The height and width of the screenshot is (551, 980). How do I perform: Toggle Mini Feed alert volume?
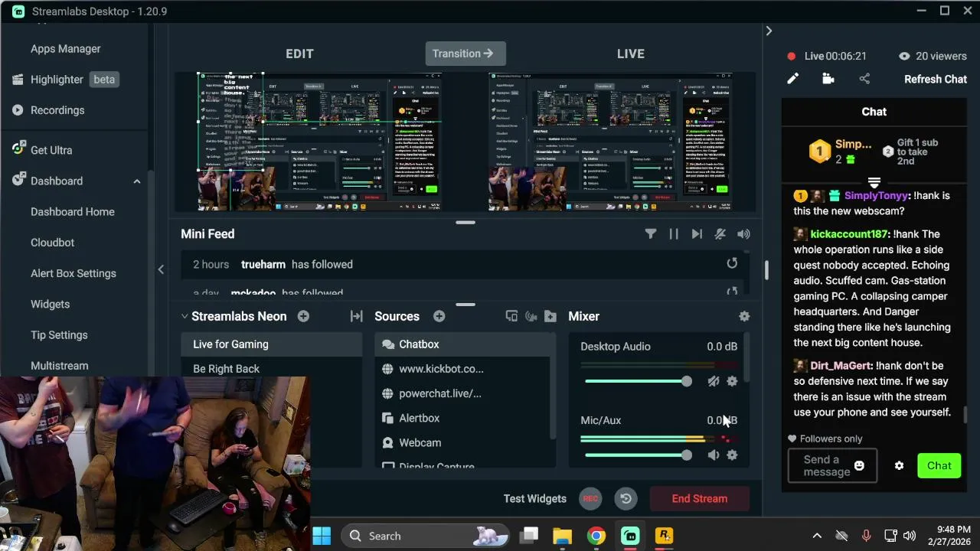[743, 234]
